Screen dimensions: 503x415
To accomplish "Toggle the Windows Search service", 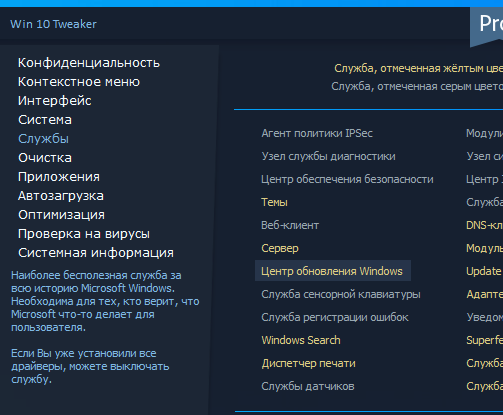I will (301, 340).
